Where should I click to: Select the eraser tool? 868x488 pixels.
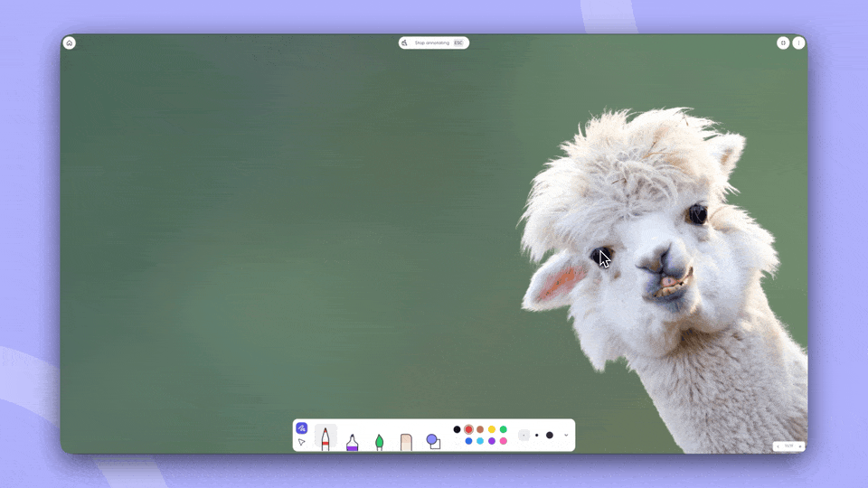tap(406, 442)
